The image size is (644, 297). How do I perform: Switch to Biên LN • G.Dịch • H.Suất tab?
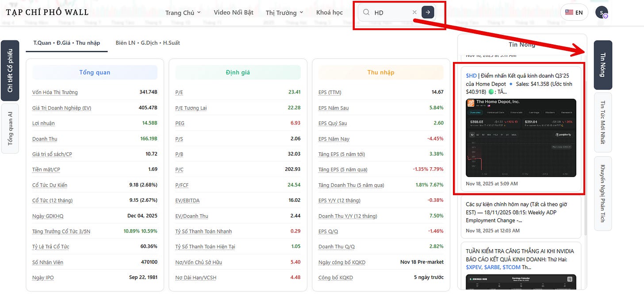[148, 43]
